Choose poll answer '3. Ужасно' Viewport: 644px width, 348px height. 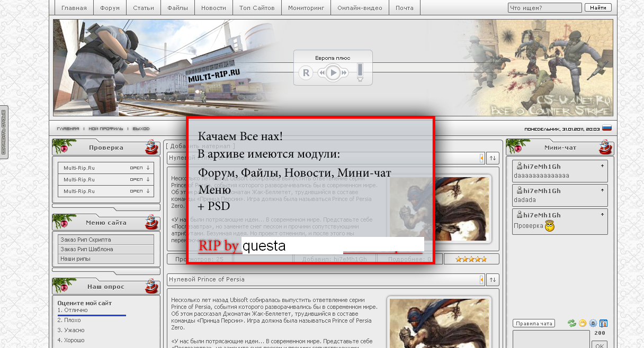(71, 330)
